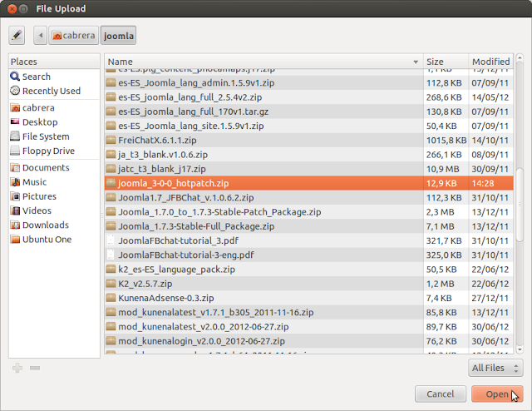Sort files by the Name column
The image size is (532, 411).
click(x=264, y=62)
